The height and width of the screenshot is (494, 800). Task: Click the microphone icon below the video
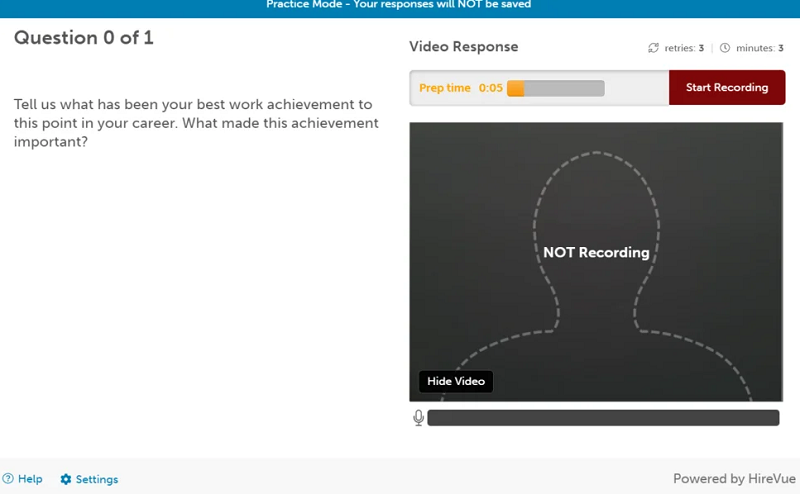(x=418, y=418)
